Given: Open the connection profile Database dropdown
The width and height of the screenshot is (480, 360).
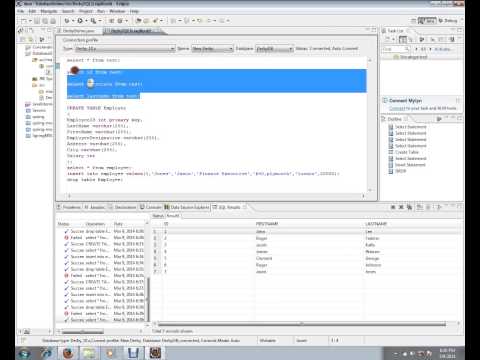Looking at the screenshot, I should (x=274, y=49).
